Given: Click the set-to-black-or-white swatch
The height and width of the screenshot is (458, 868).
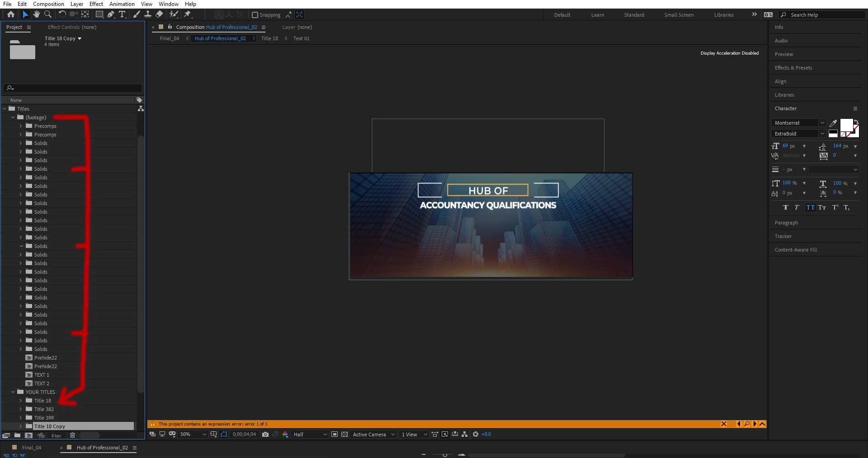Looking at the screenshot, I should (x=833, y=134).
